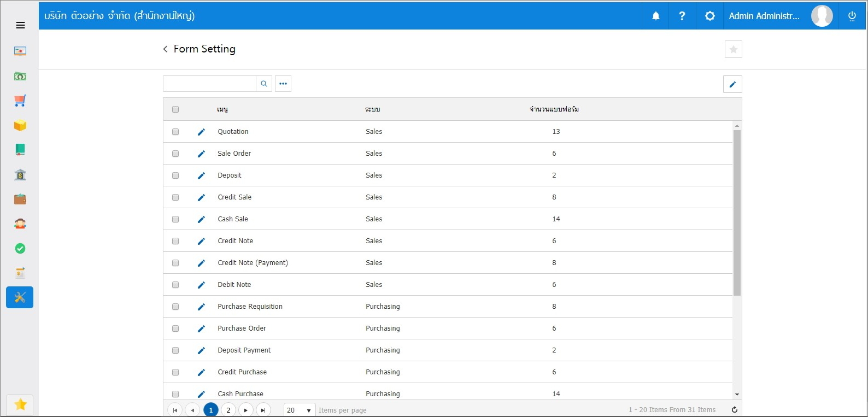Open the green checkmark approval module
The width and height of the screenshot is (868, 417).
[x=20, y=249]
